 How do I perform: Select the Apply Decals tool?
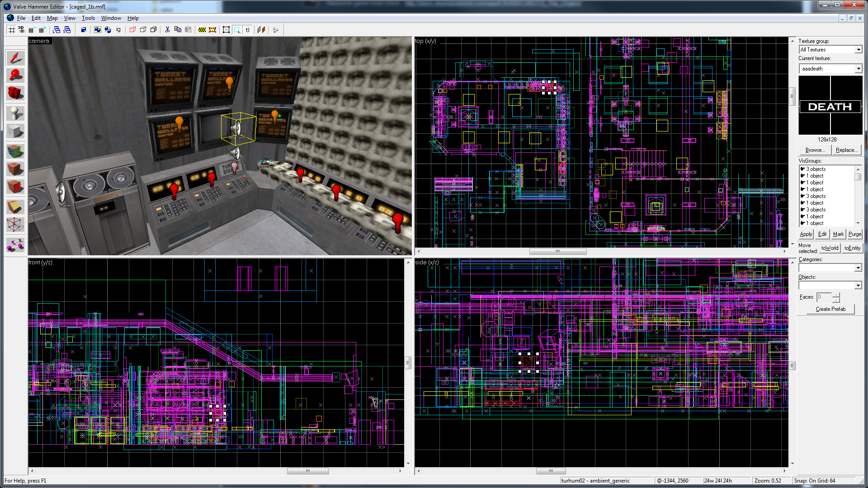click(x=15, y=185)
